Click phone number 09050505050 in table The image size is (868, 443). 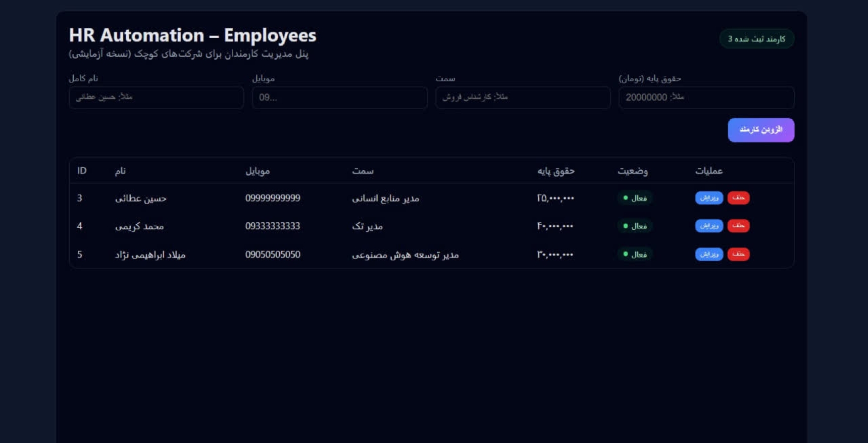pyautogui.click(x=273, y=255)
